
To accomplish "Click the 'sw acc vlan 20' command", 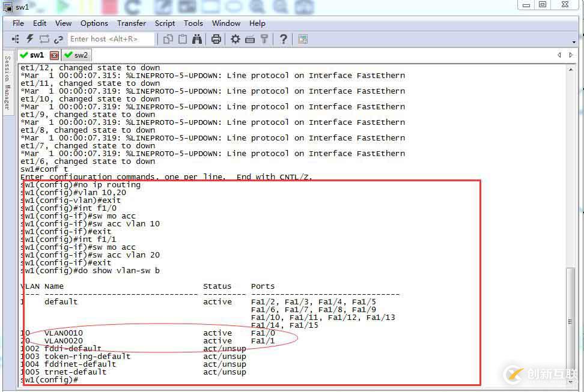I will pos(91,255).
